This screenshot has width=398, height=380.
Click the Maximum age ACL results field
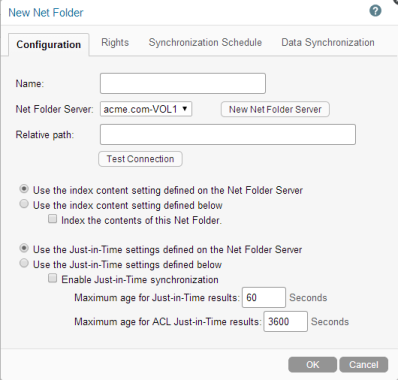(x=285, y=321)
